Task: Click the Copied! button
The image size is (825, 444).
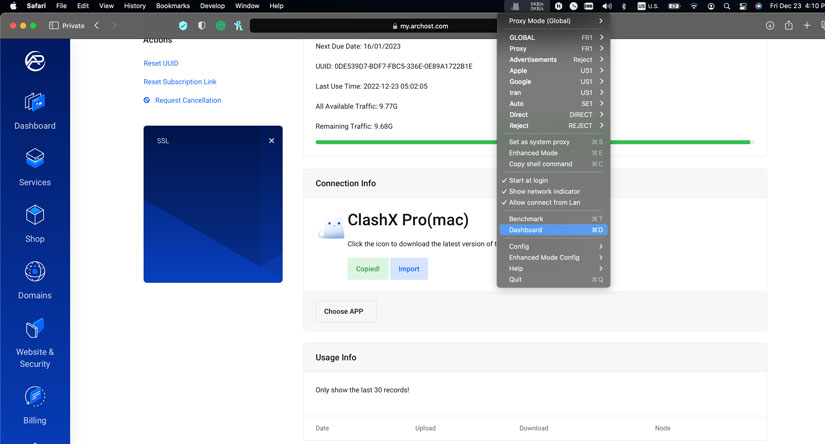Action: 368,269
